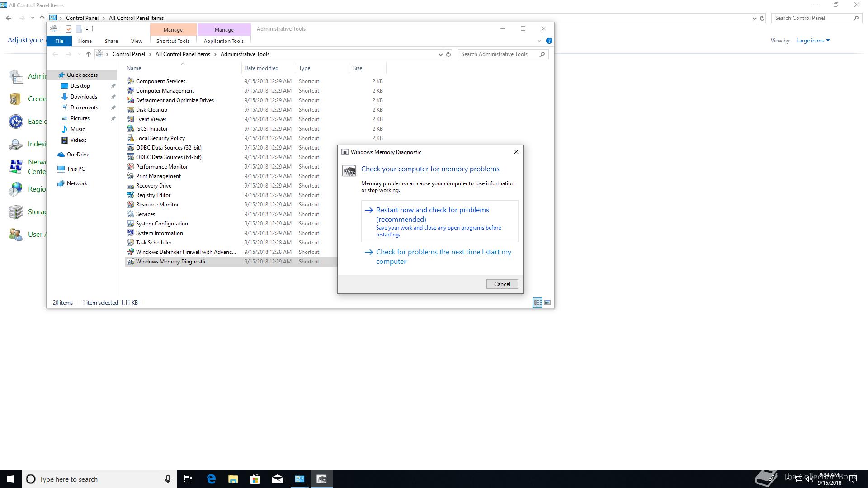Open Network in the navigation pane
This screenshot has height=488, width=868.
77,183
